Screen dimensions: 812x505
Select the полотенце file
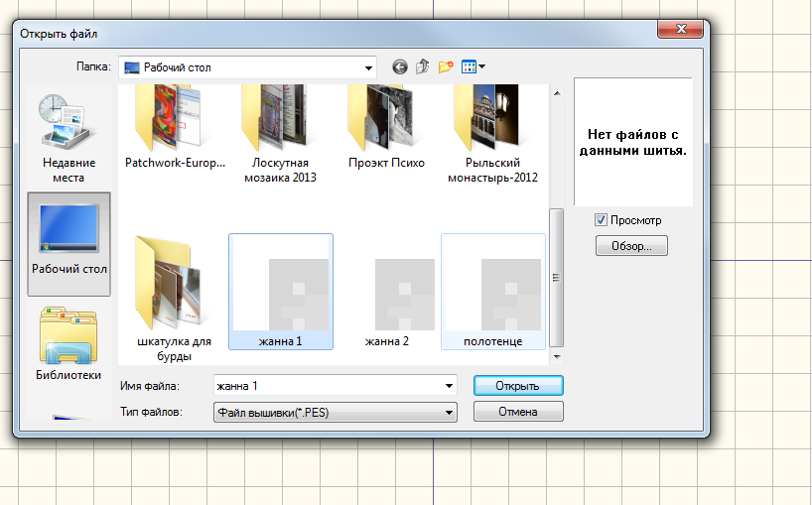tap(493, 292)
